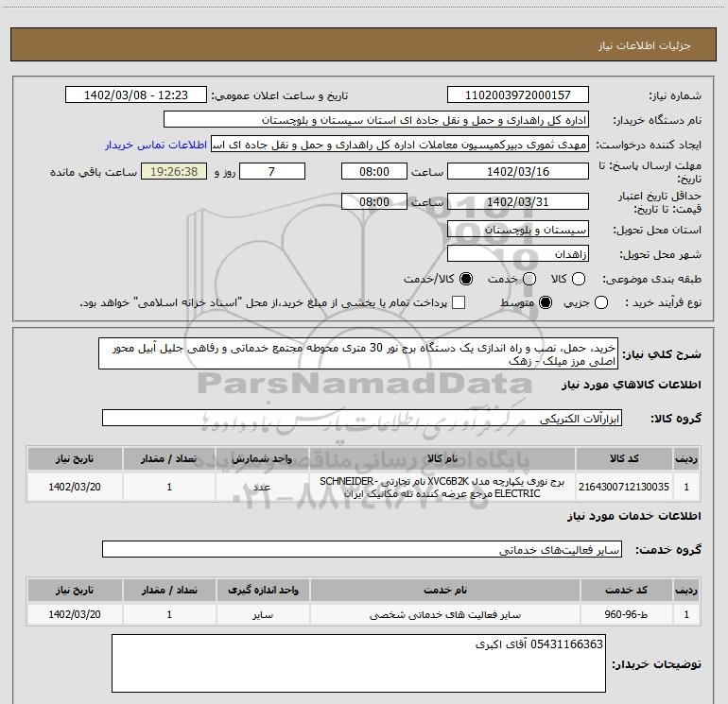This screenshot has width=728, height=704.
Task: Click the واحد اندازه گیری column header
Action: click(x=263, y=590)
